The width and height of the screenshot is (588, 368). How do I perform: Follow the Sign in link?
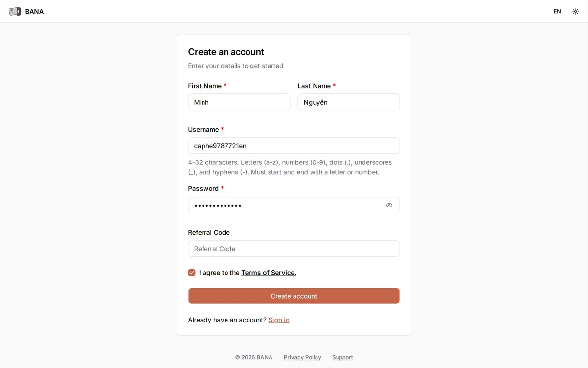click(279, 320)
